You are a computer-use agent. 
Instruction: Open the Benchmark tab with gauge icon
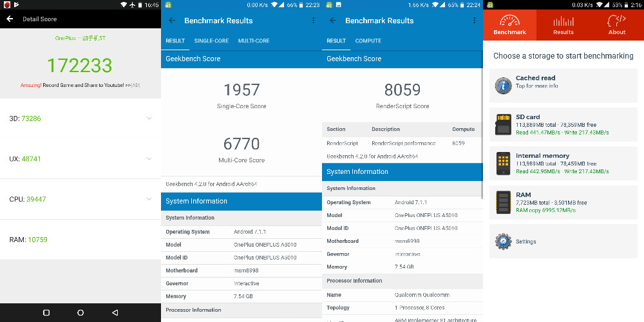click(509, 24)
